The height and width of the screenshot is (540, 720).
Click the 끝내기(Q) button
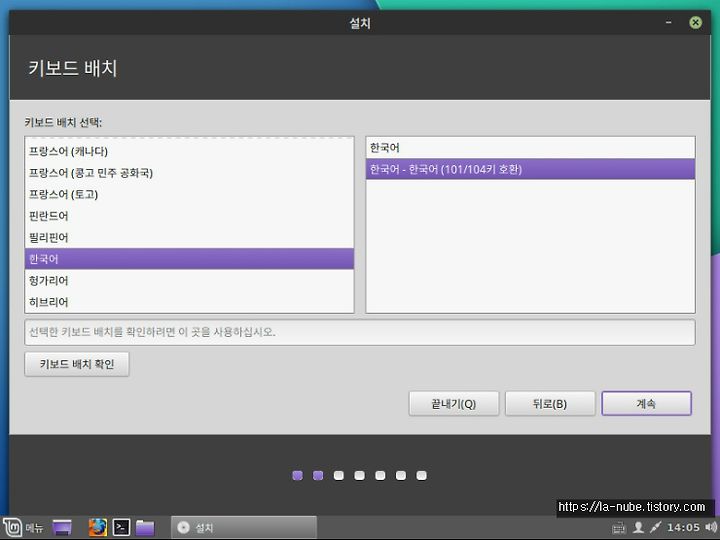click(x=454, y=404)
